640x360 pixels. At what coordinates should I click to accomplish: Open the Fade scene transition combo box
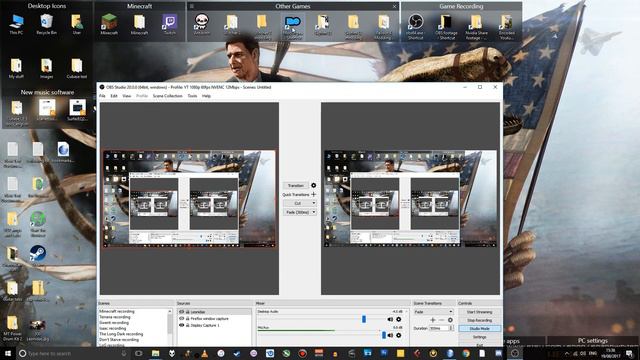pos(433,312)
